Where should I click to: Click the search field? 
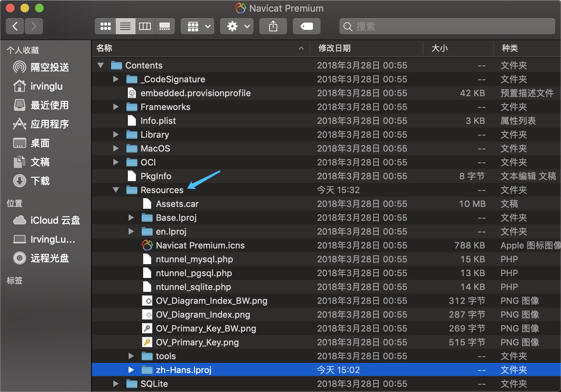click(x=447, y=26)
